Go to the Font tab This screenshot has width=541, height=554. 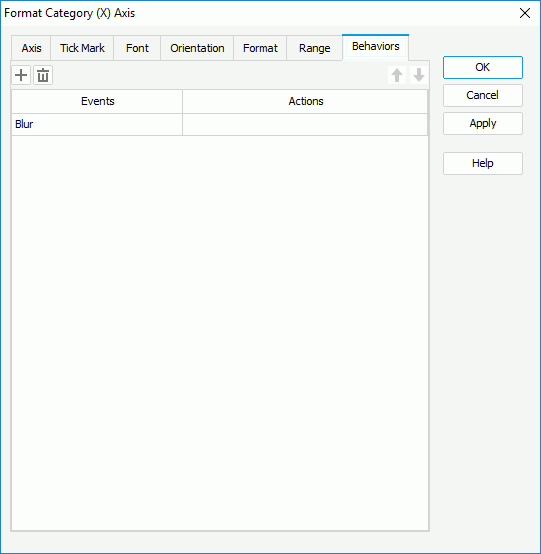[137, 48]
